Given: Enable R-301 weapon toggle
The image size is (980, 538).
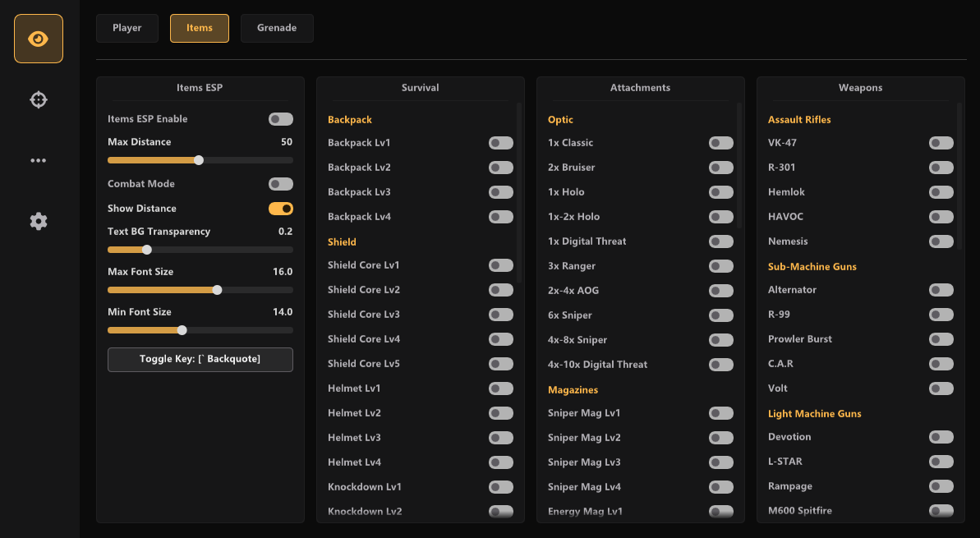Looking at the screenshot, I should coord(941,168).
